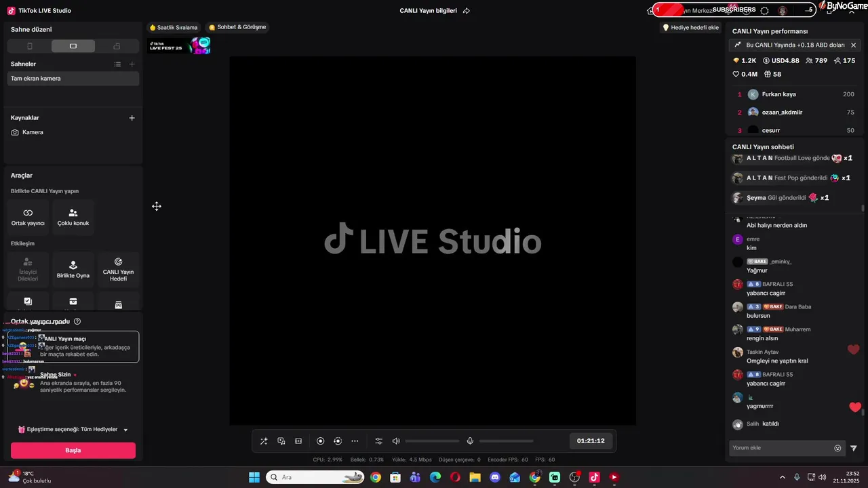Click the 175 new followers stat

tap(844, 61)
